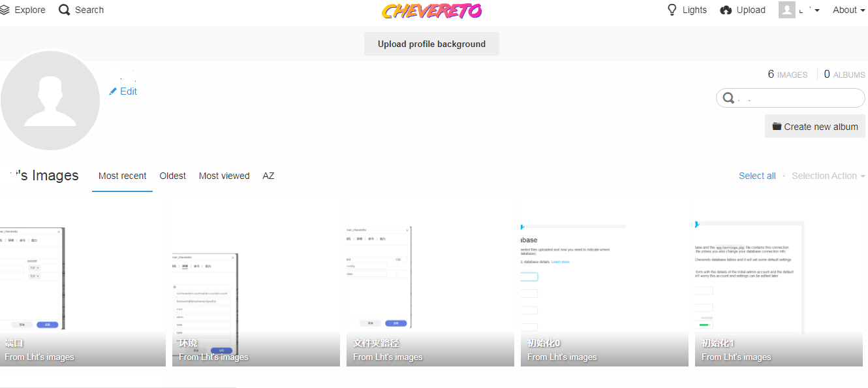Click the Chevereto logo
The height and width of the screenshot is (388, 868).
[x=431, y=11]
